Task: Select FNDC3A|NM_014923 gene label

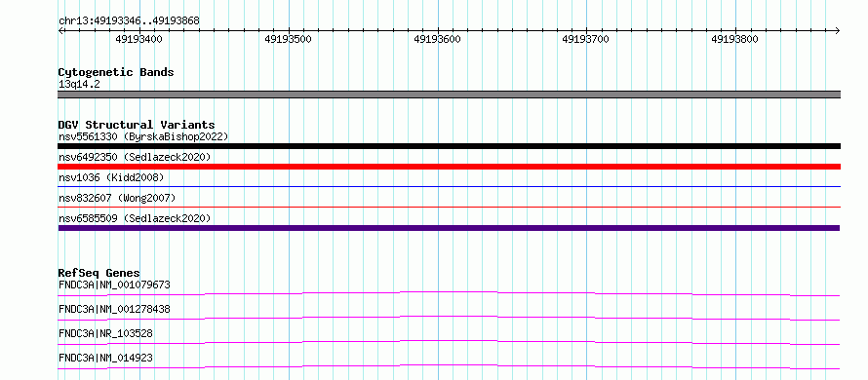Action: click(105, 358)
